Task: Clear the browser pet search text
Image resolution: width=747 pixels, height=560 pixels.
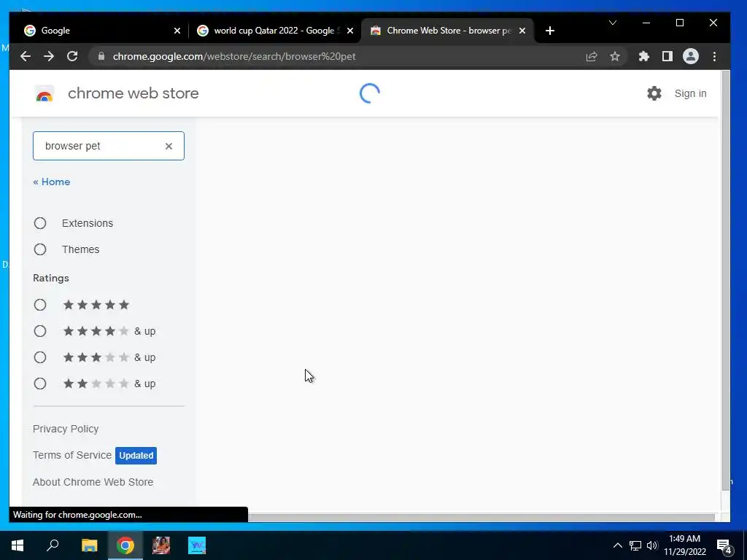Action: (169, 146)
